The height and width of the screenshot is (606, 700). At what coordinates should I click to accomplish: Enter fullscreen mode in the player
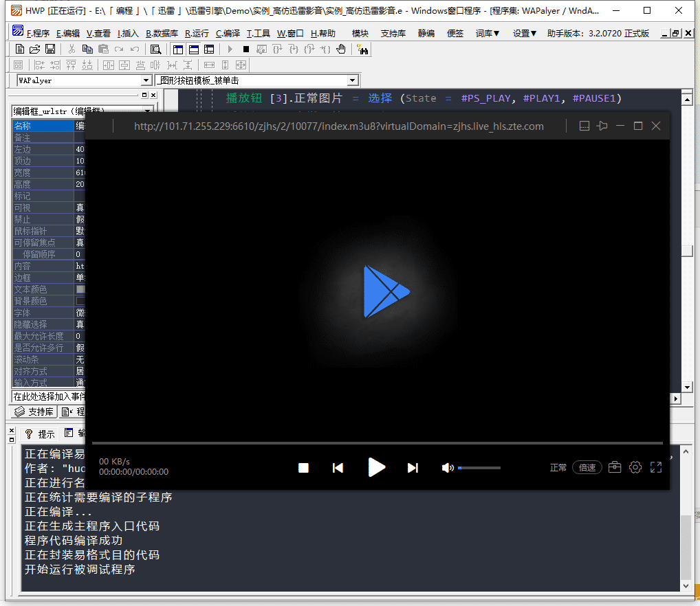tap(656, 467)
